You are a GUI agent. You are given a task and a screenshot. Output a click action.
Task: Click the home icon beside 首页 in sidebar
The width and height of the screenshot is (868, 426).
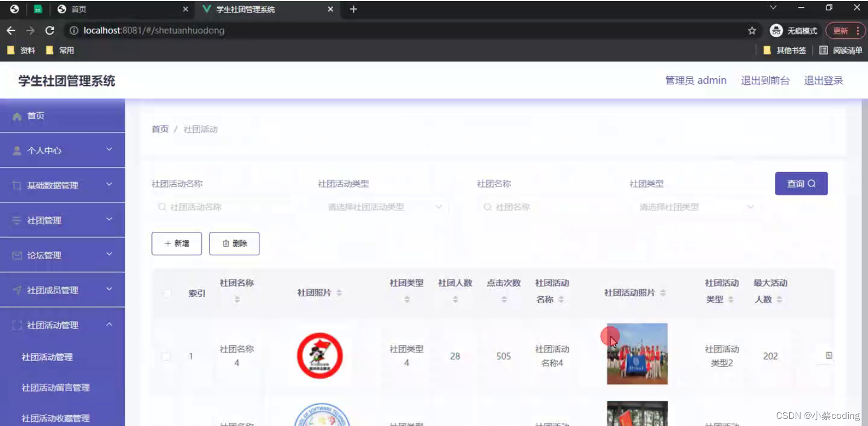pos(17,116)
